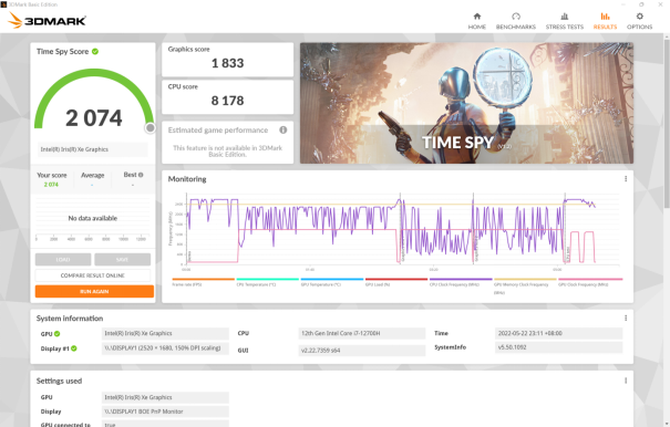The width and height of the screenshot is (670, 427).
Task: Click the Graphics score value 1 833
Action: pos(228,63)
